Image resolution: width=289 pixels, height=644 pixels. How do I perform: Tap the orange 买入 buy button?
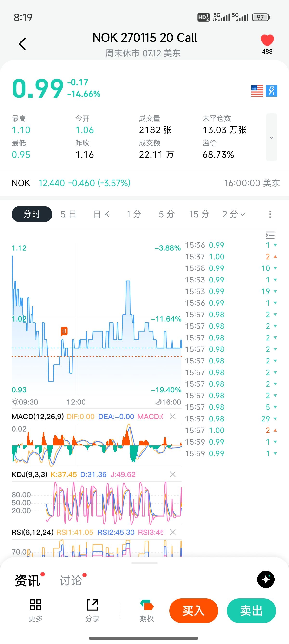[194, 611]
